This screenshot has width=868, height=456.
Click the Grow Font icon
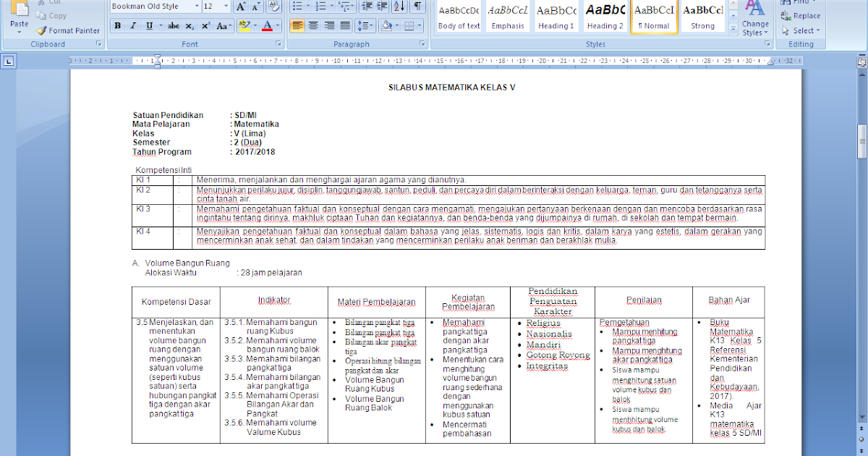(242, 7)
